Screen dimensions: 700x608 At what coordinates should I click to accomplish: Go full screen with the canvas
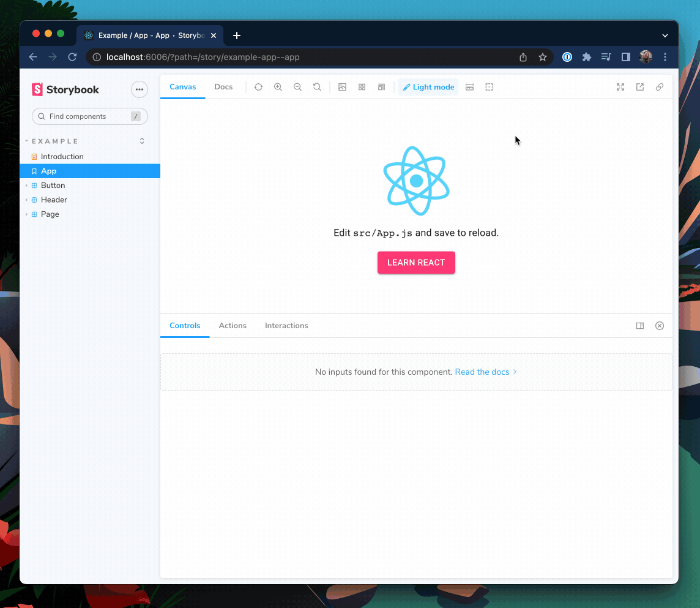[x=620, y=87]
